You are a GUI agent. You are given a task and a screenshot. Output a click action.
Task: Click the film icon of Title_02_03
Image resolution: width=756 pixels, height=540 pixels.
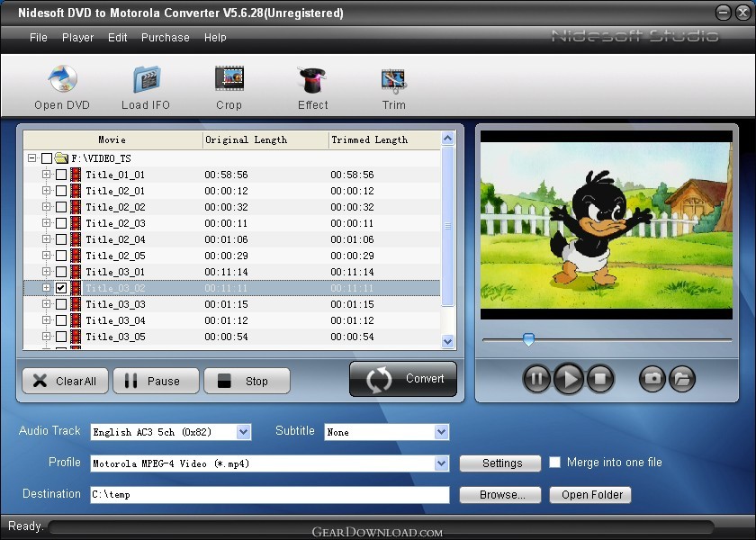coord(76,223)
